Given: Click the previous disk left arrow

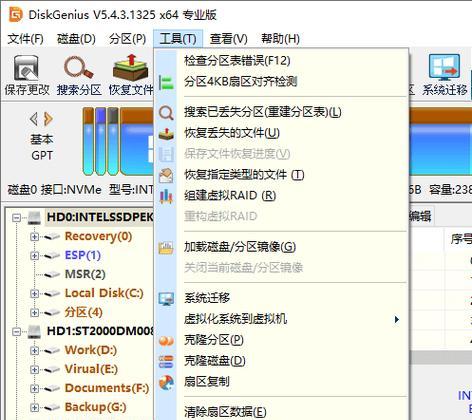Looking at the screenshot, I should tap(34, 119).
